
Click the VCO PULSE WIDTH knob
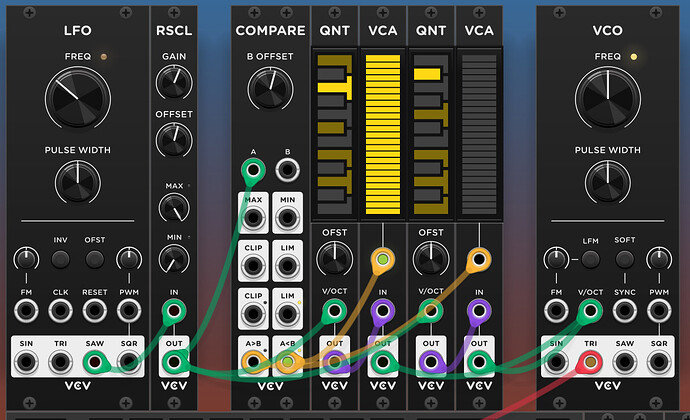coord(607,183)
